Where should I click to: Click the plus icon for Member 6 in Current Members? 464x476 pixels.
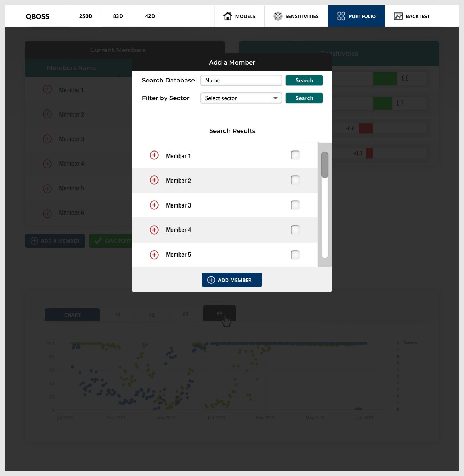tap(47, 214)
